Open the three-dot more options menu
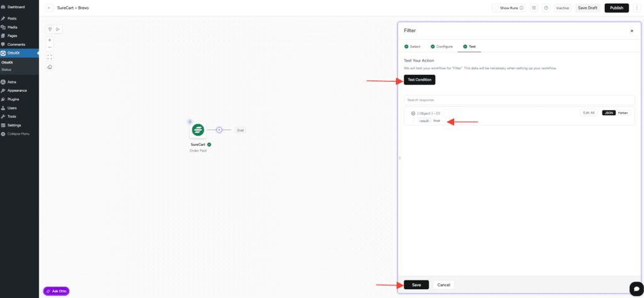Viewport: 644px width, 298px height. [x=636, y=8]
